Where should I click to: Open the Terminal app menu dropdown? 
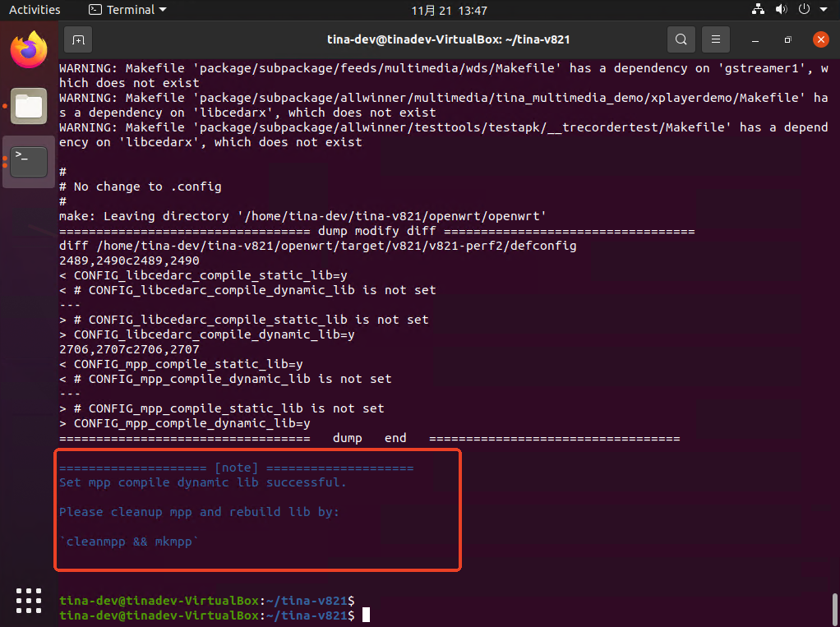127,10
